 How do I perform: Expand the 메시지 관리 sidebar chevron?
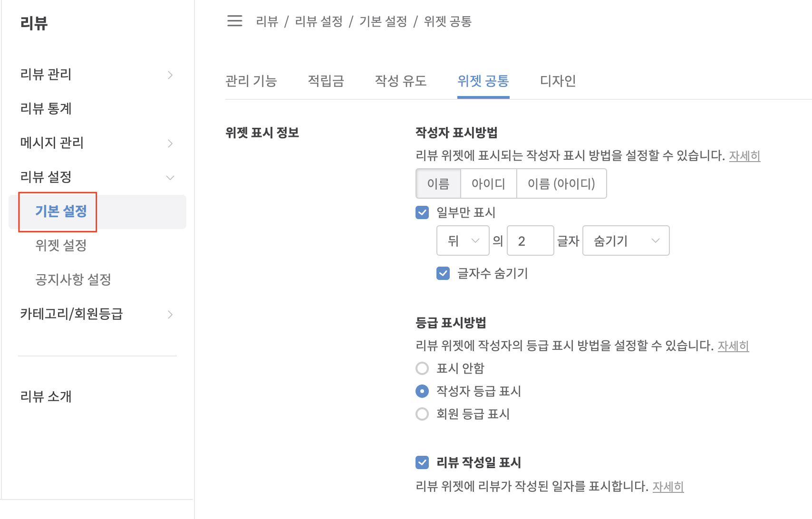170,144
